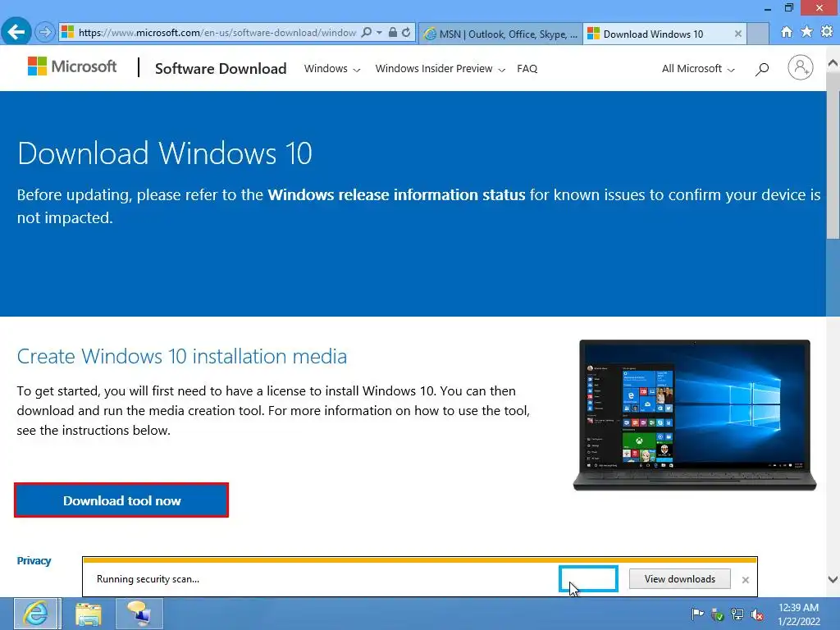Click the security lock icon in address bar

click(x=393, y=33)
